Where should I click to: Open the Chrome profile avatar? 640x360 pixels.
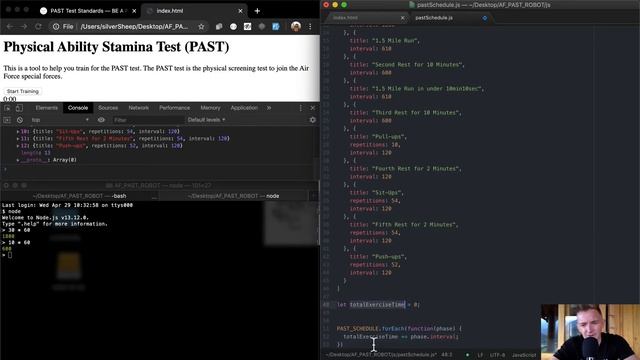(x=296, y=27)
